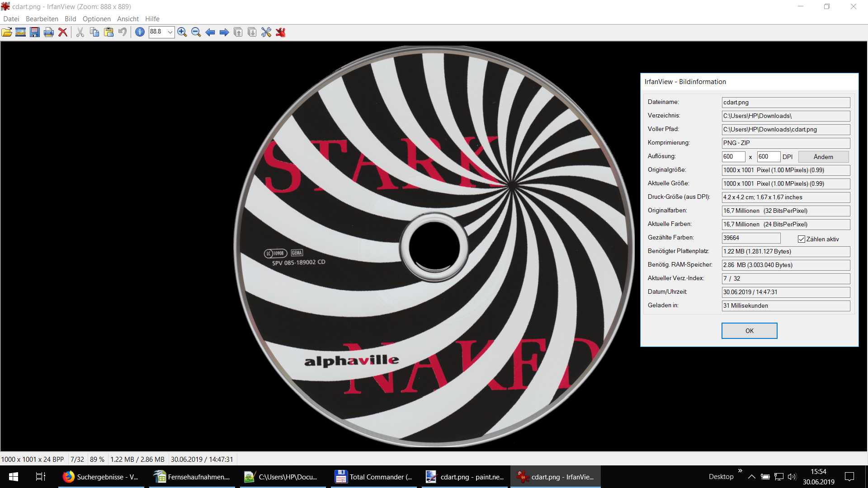Click status bar 1.22 MB / 2.86 MB
Image resolution: width=868 pixels, height=488 pixels.
coord(137,459)
